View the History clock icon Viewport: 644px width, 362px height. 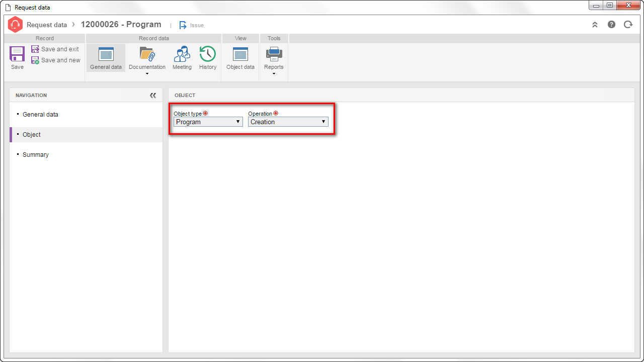[208, 54]
